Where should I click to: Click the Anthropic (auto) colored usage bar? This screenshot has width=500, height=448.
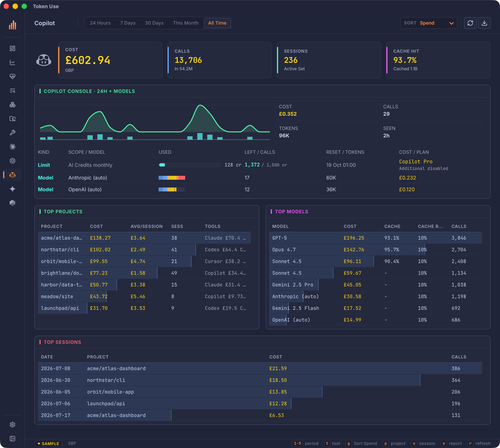pyautogui.click(x=172, y=178)
